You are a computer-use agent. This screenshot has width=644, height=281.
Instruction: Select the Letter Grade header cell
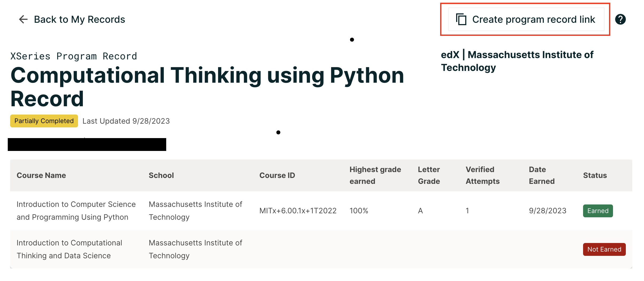point(428,175)
